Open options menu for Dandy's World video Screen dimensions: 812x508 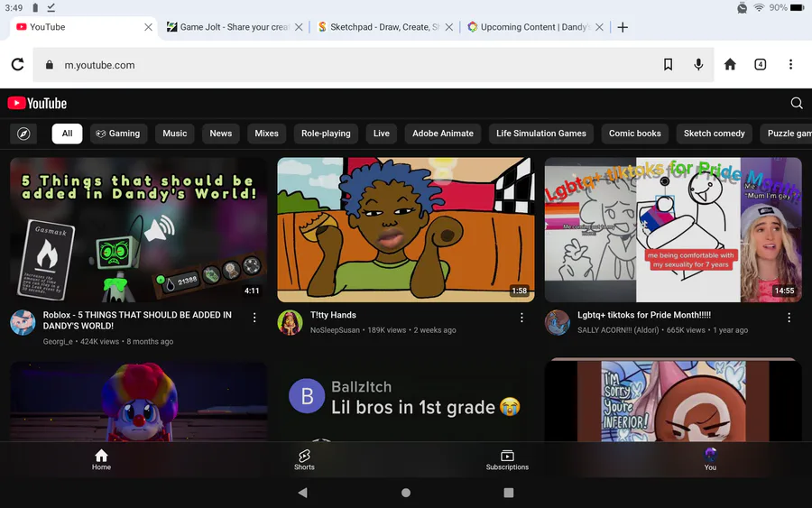click(x=254, y=318)
